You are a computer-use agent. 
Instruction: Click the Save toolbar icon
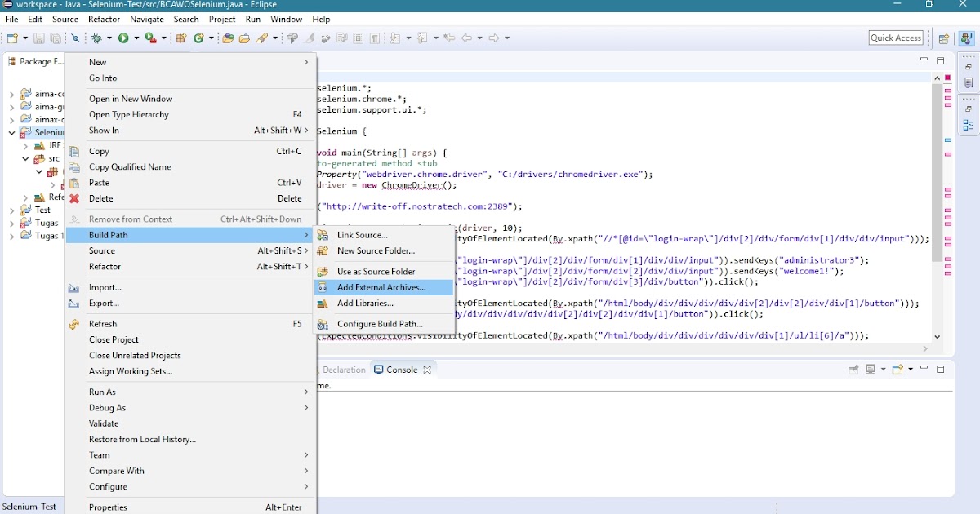(38, 38)
